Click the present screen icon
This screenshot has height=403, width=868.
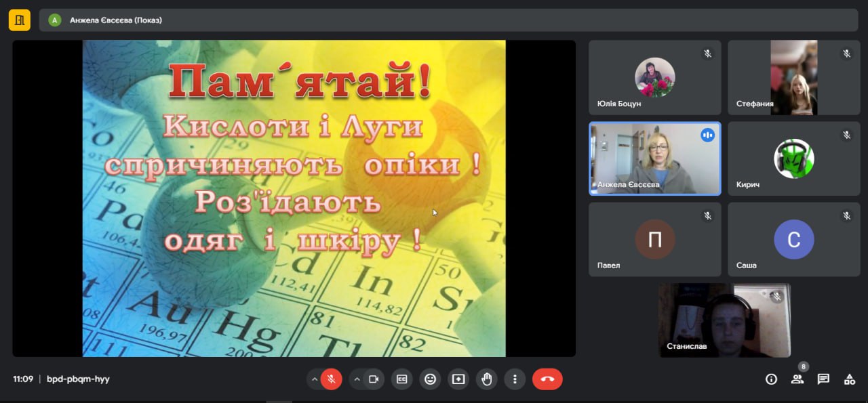[x=458, y=379]
